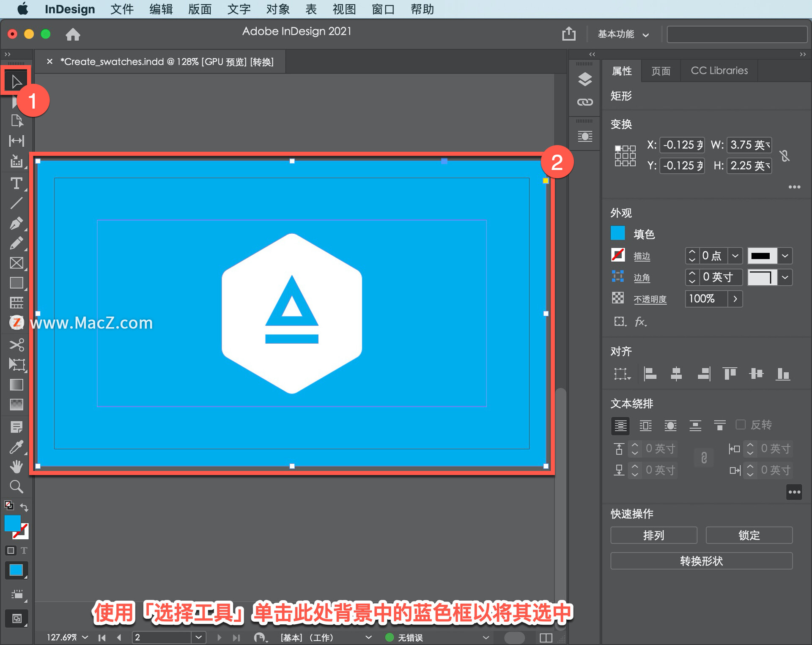This screenshot has width=812, height=645.
Task: Select the Scissors tool
Action: click(x=16, y=345)
